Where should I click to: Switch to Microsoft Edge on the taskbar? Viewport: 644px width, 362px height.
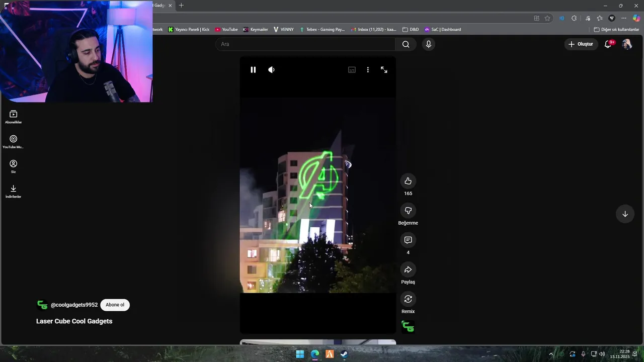point(314,354)
